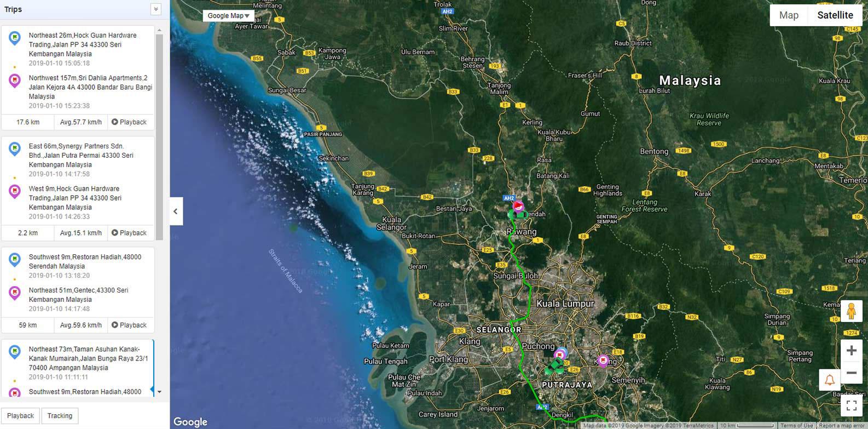Click the 2.2 km distance cell
Screen dimensions: 868x429
pos(28,233)
